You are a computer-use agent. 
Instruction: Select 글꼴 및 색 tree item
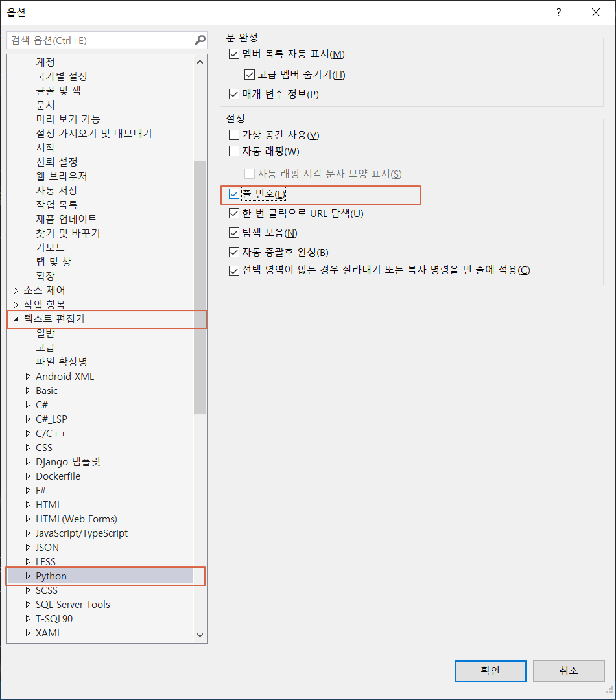pyautogui.click(x=58, y=91)
